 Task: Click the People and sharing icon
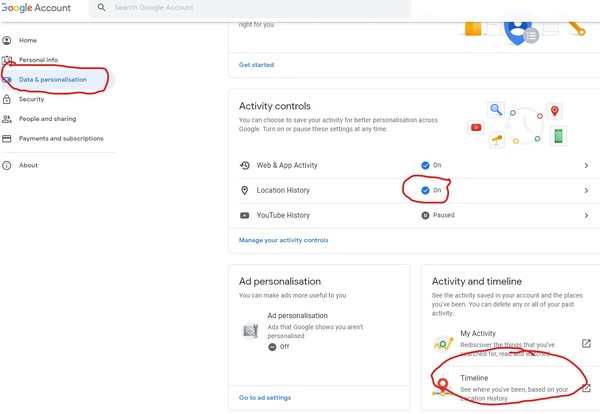[x=7, y=119]
